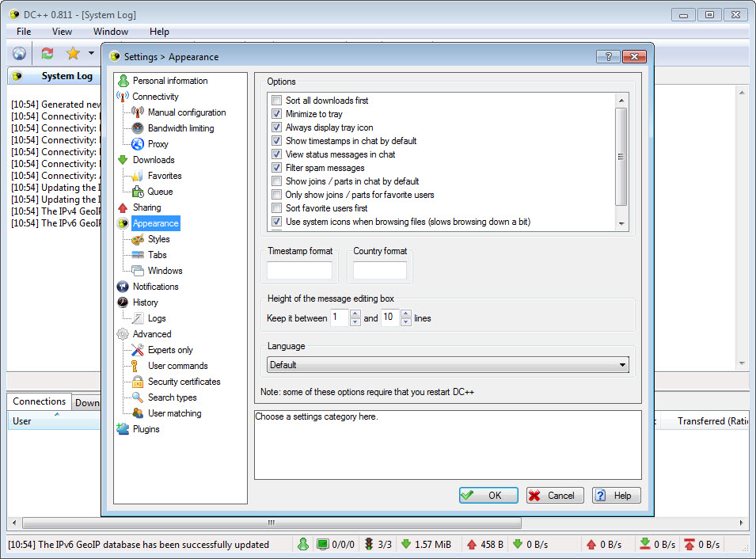Click the User column header
This screenshot has width=756, height=559.
click(x=54, y=421)
